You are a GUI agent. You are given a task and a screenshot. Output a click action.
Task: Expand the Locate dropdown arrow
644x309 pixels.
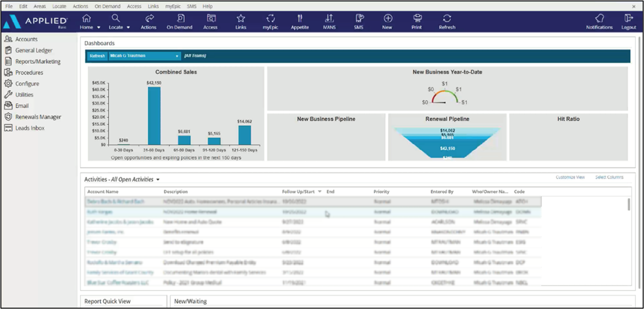click(x=128, y=28)
